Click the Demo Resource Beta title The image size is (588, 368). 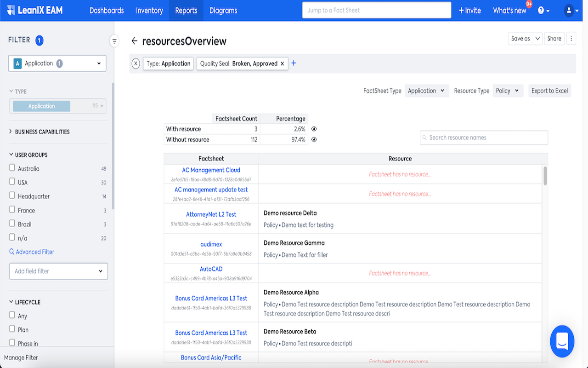[290, 331]
